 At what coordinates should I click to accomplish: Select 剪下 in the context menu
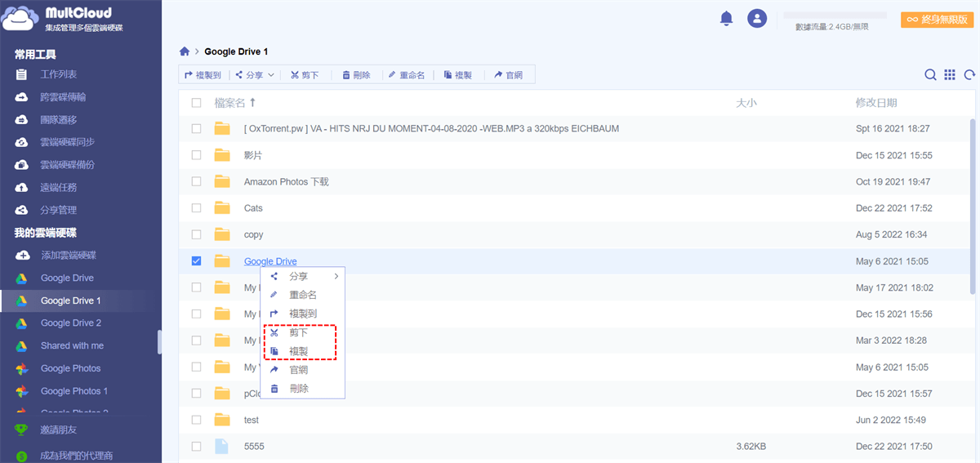(x=303, y=333)
